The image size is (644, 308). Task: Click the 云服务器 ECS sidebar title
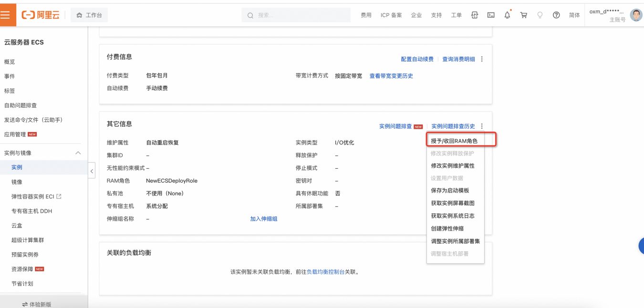pos(24,42)
